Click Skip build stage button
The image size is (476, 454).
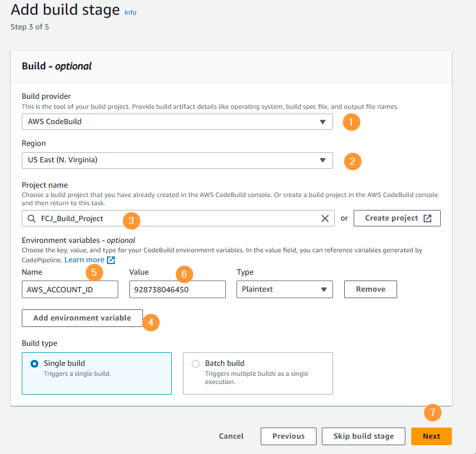364,436
